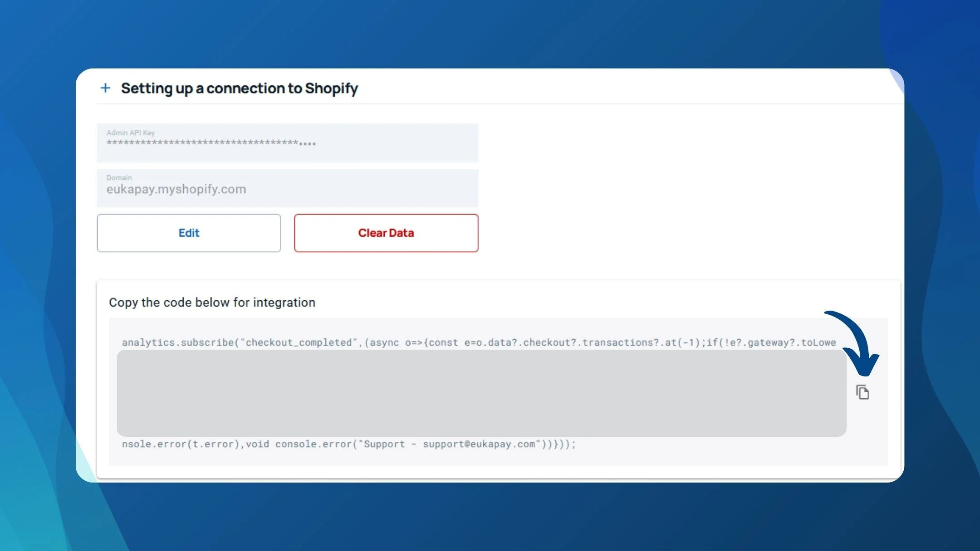Viewport: 980px width, 551px height.
Task: Select the Domain field with eukapay.myshopify.com
Action: click(x=288, y=188)
